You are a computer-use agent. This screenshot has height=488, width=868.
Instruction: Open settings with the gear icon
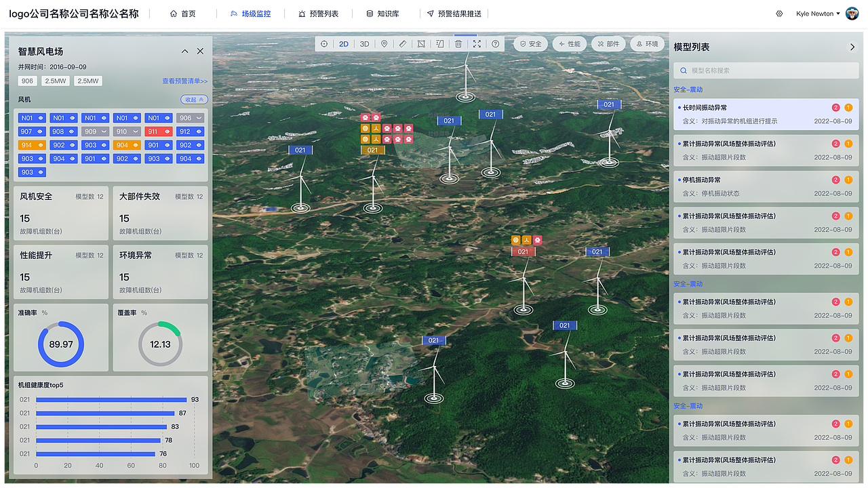779,14
